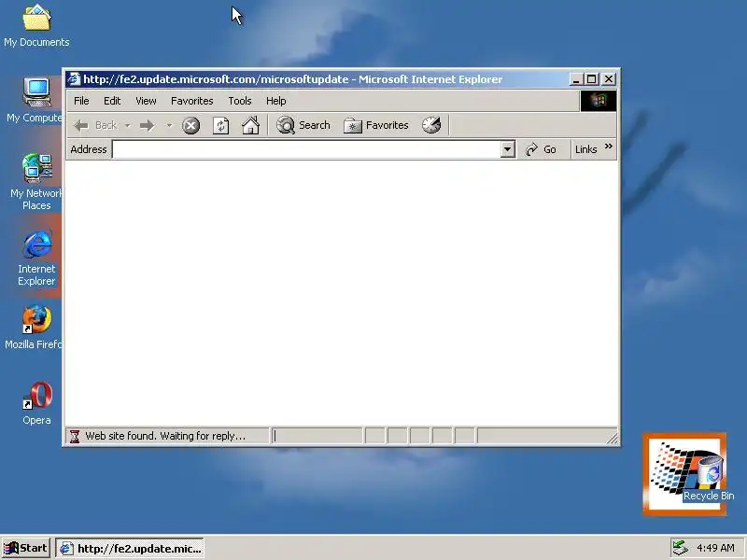
Task: Select the Mozilla Firefox desktop shortcut
Action: click(x=34, y=328)
